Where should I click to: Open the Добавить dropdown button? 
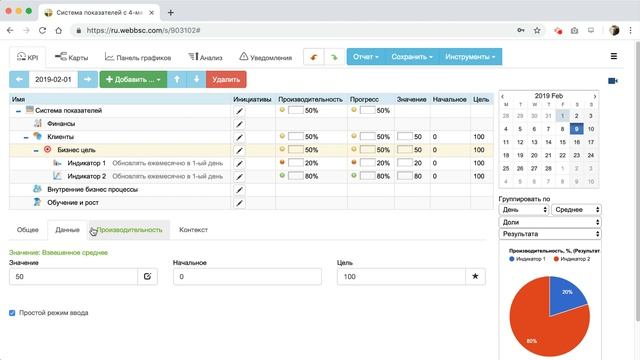pos(133,79)
